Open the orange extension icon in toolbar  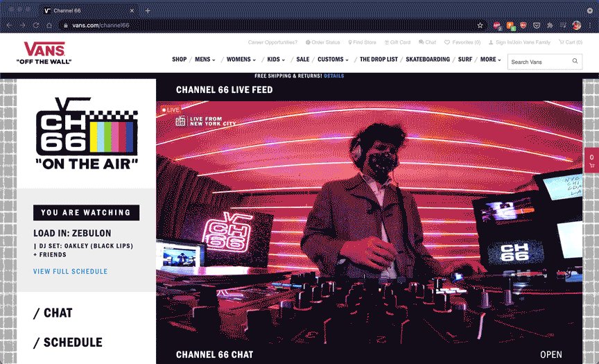coord(510,26)
